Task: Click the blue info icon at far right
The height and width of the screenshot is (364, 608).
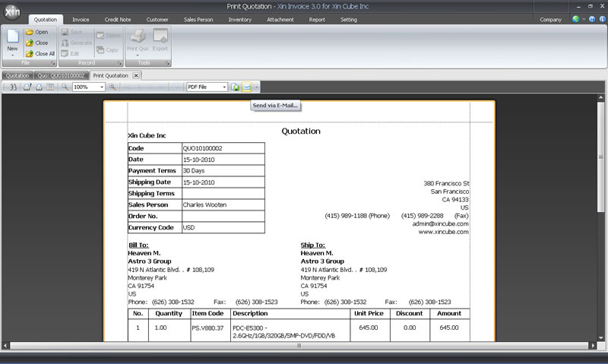Action: coord(603,19)
